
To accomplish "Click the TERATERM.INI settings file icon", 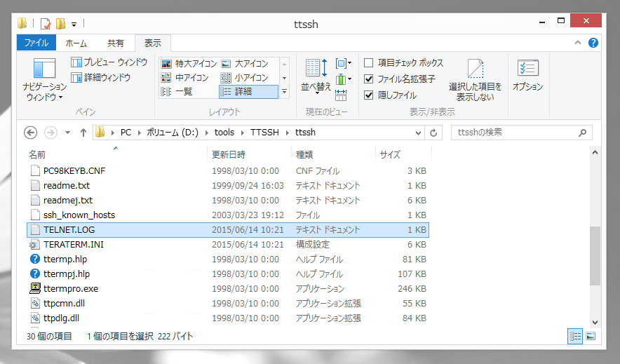I will (35, 245).
